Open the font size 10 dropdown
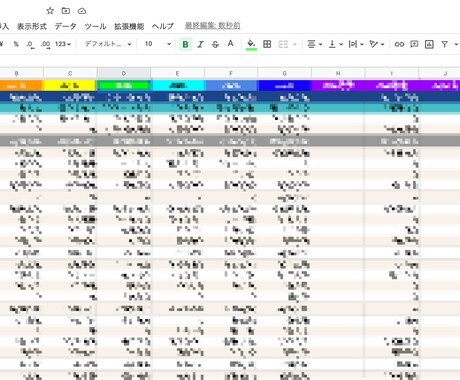The width and height of the screenshot is (460, 380). click(158, 44)
